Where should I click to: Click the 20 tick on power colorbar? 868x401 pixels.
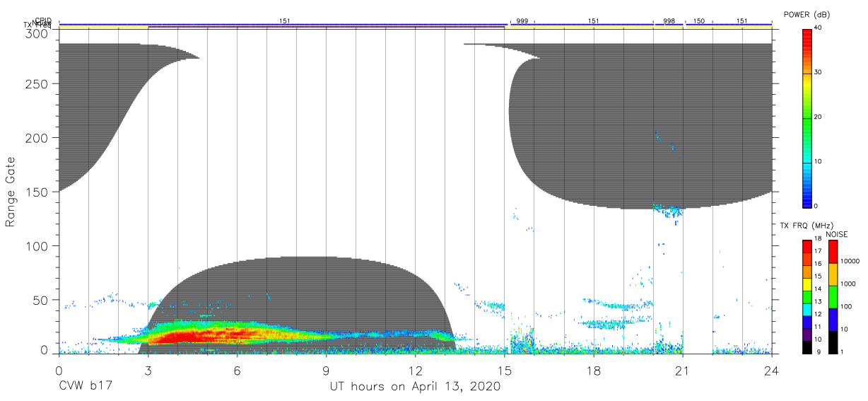[819, 117]
